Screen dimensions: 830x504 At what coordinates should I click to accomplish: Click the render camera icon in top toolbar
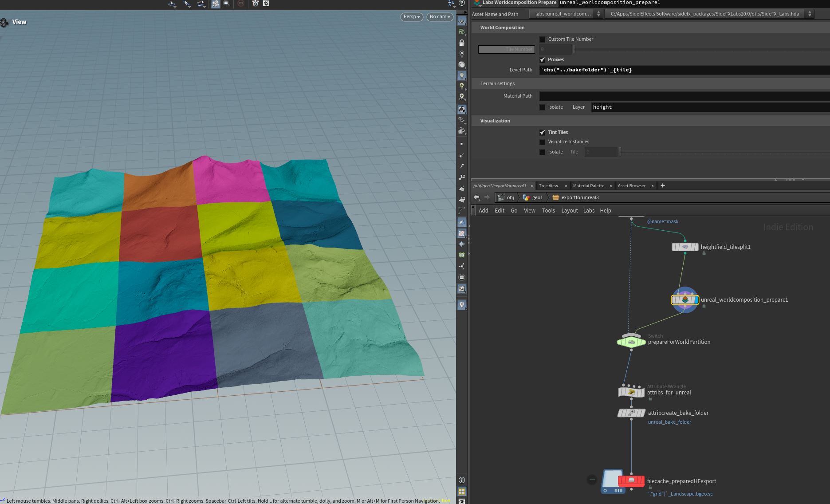(255, 4)
